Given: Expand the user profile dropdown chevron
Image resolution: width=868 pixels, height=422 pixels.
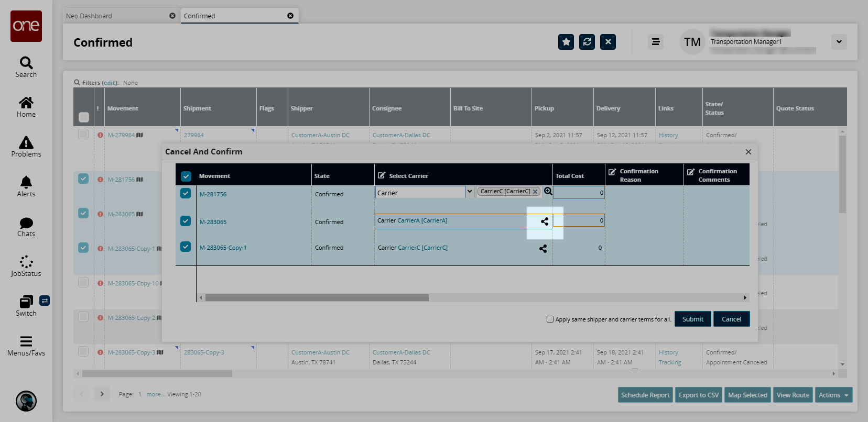Looking at the screenshot, I should (839, 42).
